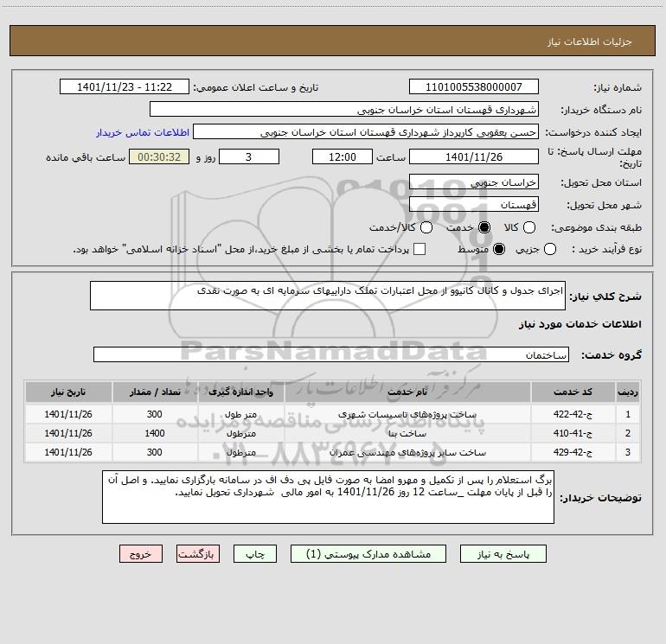Click the deadline date field 1401/11/26
Image resolution: width=666 pixels, height=644 pixels.
click(x=474, y=156)
